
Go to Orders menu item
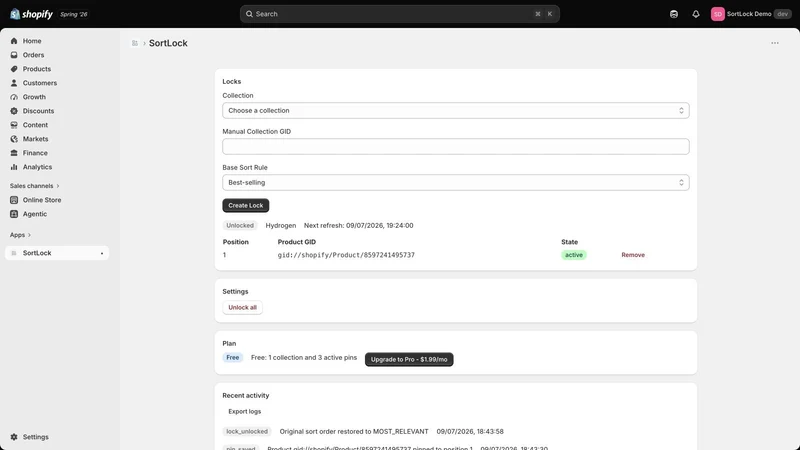click(33, 55)
